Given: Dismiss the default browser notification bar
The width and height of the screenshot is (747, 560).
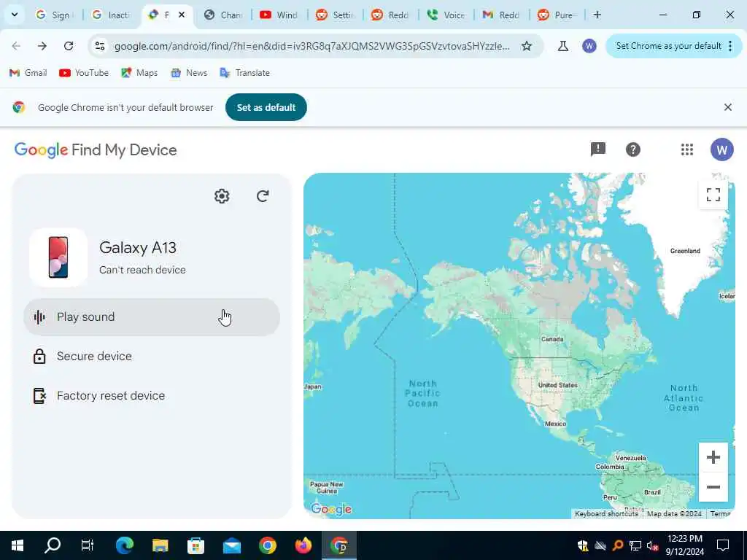Looking at the screenshot, I should (727, 107).
